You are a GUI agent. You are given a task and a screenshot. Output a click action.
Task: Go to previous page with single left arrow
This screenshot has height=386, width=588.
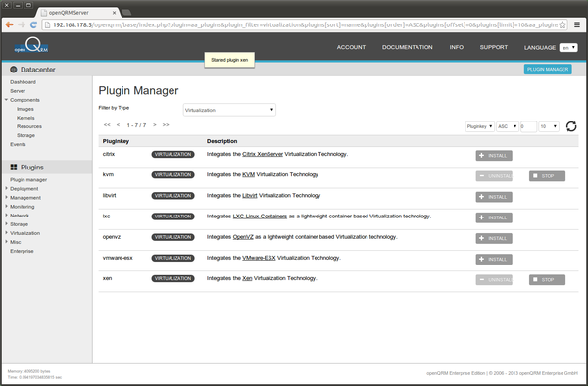pyautogui.click(x=118, y=125)
